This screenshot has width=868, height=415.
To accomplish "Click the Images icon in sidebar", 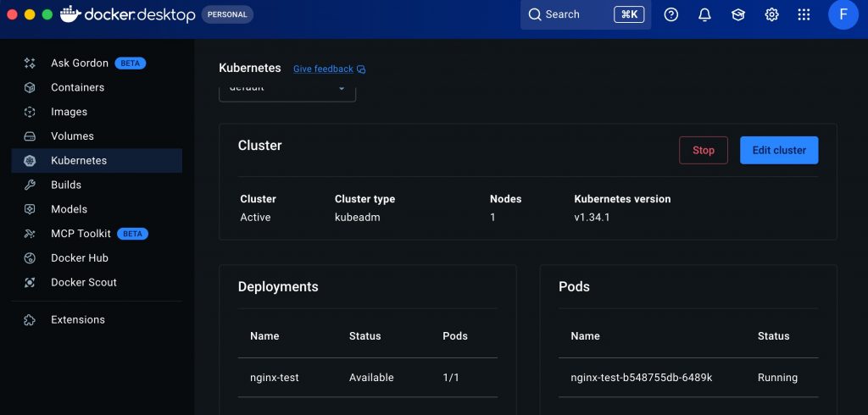I will point(30,112).
